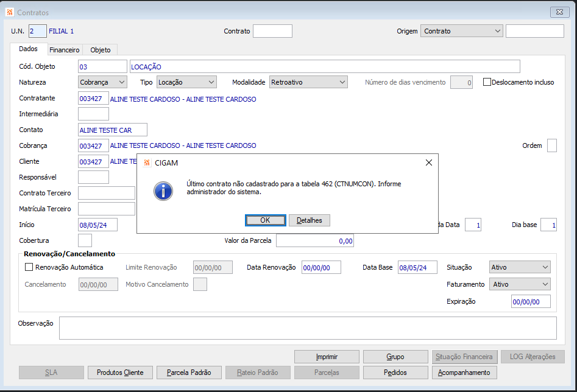Open Detalhes of the error message
The height and width of the screenshot is (392, 577).
pyautogui.click(x=309, y=220)
